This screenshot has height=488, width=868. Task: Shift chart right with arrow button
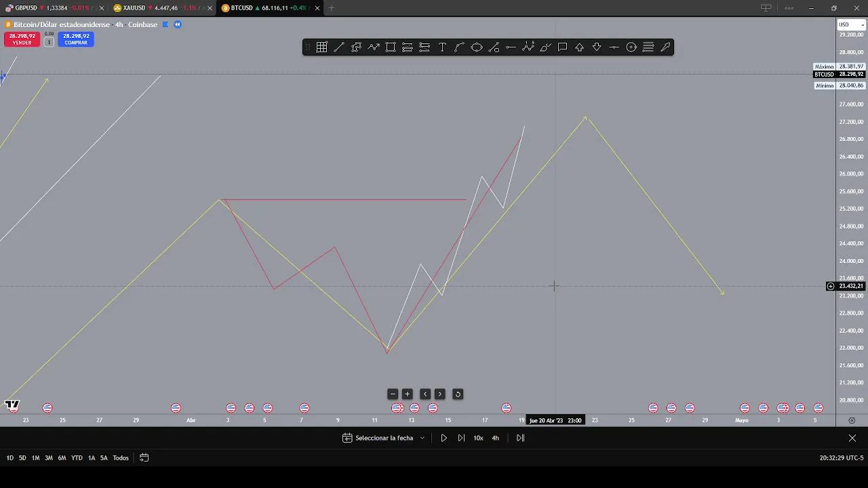(439, 394)
